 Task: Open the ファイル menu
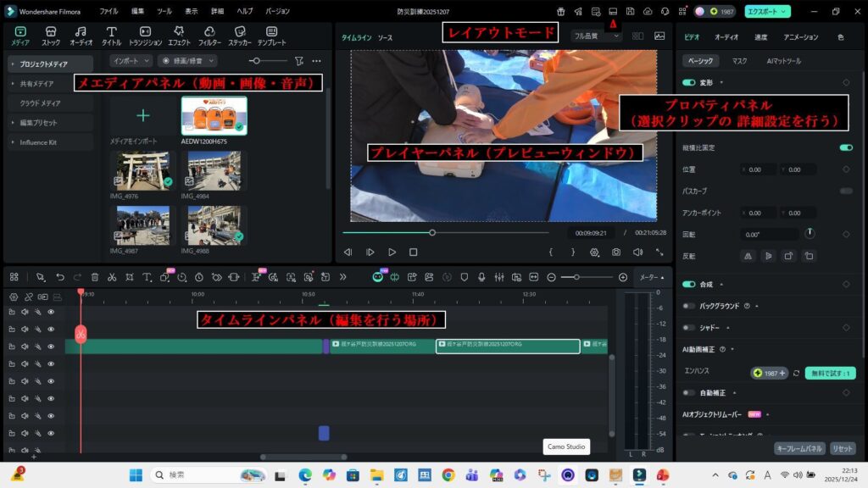pos(108,12)
